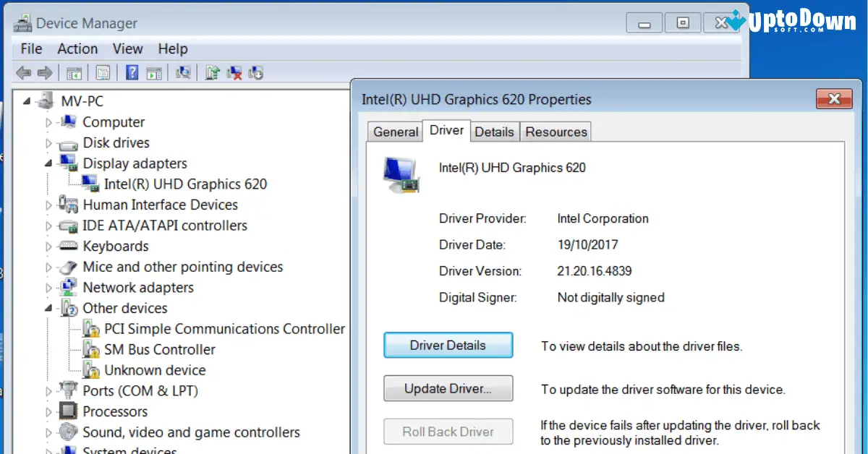
Task: Collapse the Other devices category
Action: 48,308
